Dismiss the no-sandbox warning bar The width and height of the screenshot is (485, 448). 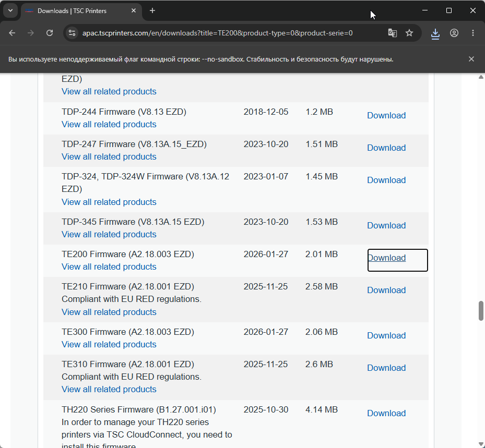pos(471,59)
